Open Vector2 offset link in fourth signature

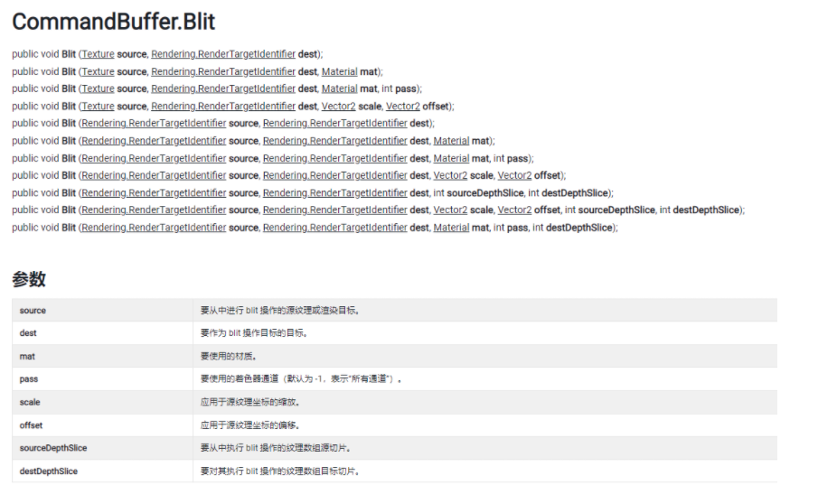pyautogui.click(x=403, y=107)
